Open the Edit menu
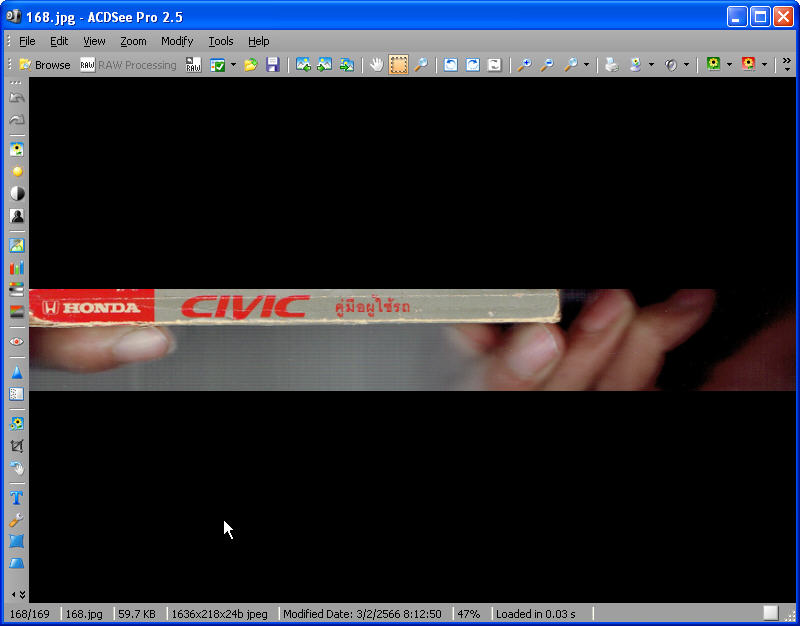Screen dimensions: 800x626 pyautogui.click(x=59, y=41)
